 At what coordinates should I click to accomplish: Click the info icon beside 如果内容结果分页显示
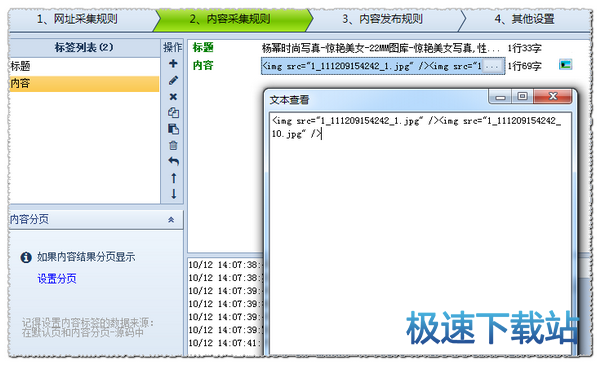pos(26,257)
